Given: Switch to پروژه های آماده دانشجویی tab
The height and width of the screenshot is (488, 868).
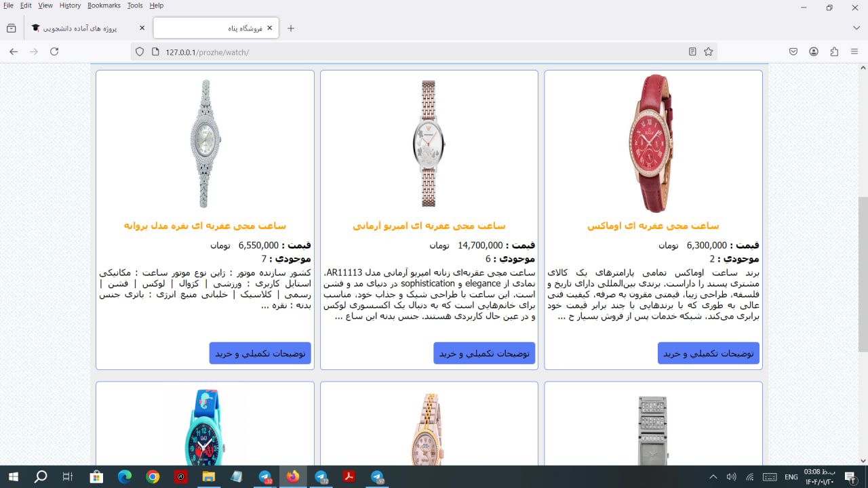Looking at the screenshot, I should (x=87, y=28).
